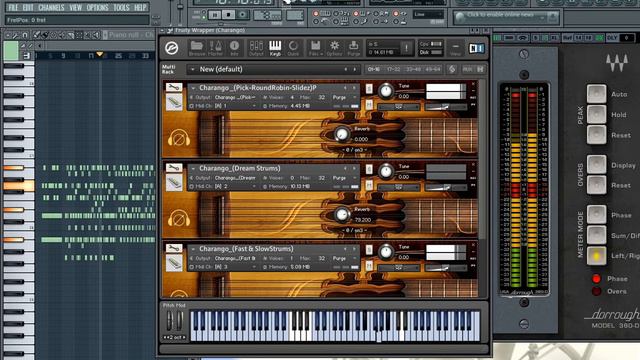The image size is (640, 360).
Task: Open the Purge dropdown on Pick-RoundRobin instrument
Action: (x=344, y=98)
